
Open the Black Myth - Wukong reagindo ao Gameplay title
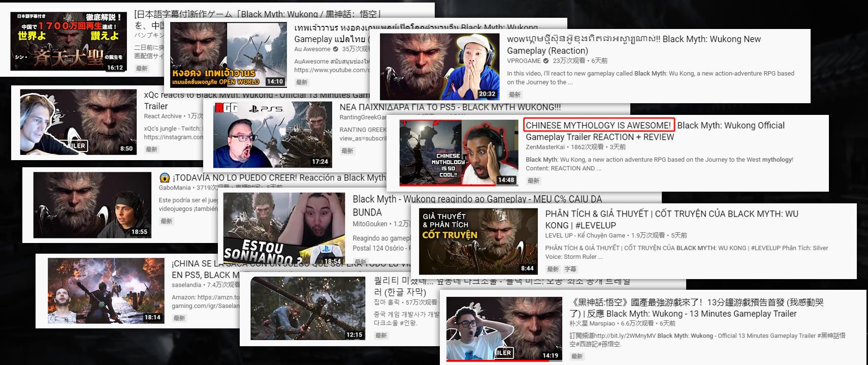coord(477,205)
